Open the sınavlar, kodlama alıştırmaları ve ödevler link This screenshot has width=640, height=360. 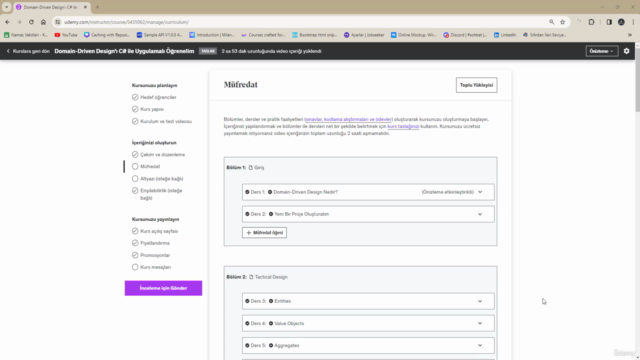point(349,119)
